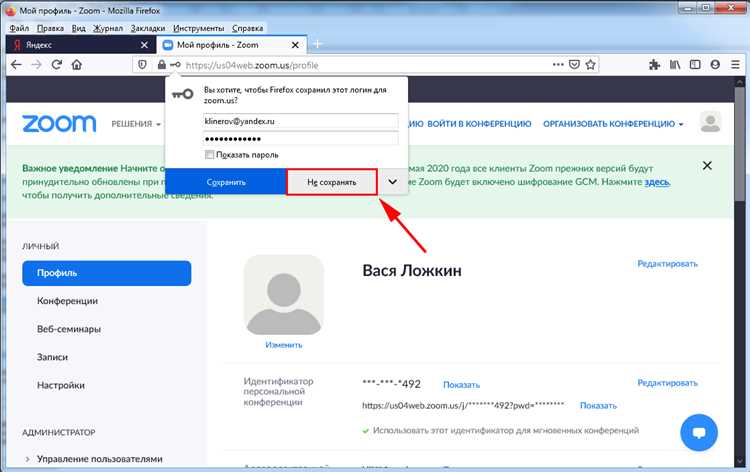Switch to the Яндекс tab
This screenshot has height=472, width=750.
[80, 45]
